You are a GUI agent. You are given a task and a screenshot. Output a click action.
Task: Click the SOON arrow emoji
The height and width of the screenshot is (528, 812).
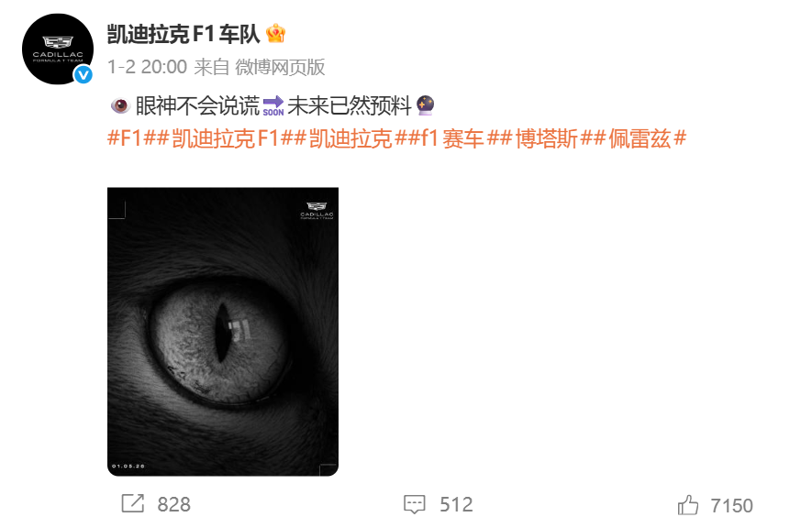click(x=273, y=106)
